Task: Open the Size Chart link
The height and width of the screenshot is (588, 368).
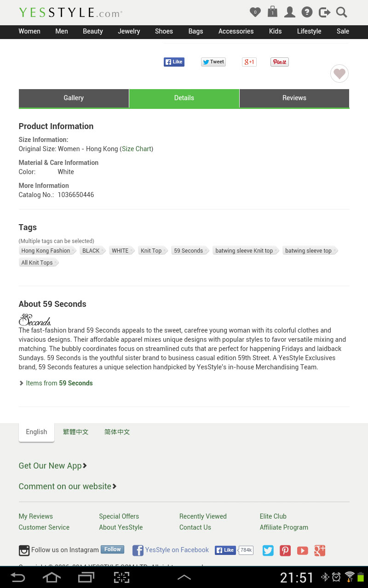Action: tap(137, 149)
